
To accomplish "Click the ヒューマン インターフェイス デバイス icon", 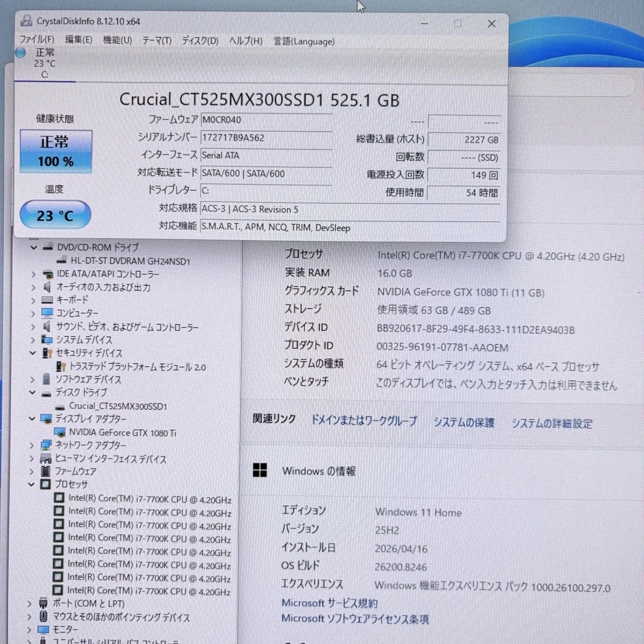I will click(45, 458).
